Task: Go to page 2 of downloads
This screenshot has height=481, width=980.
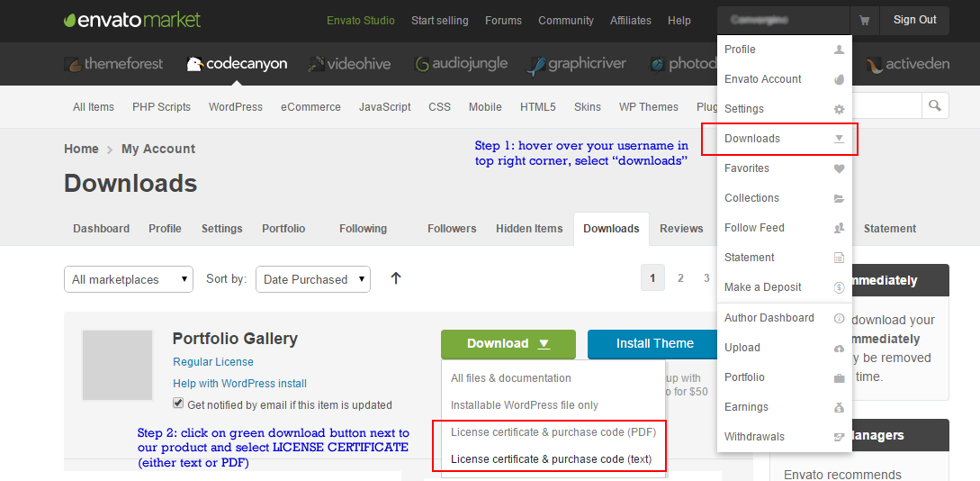Action: 680,278
